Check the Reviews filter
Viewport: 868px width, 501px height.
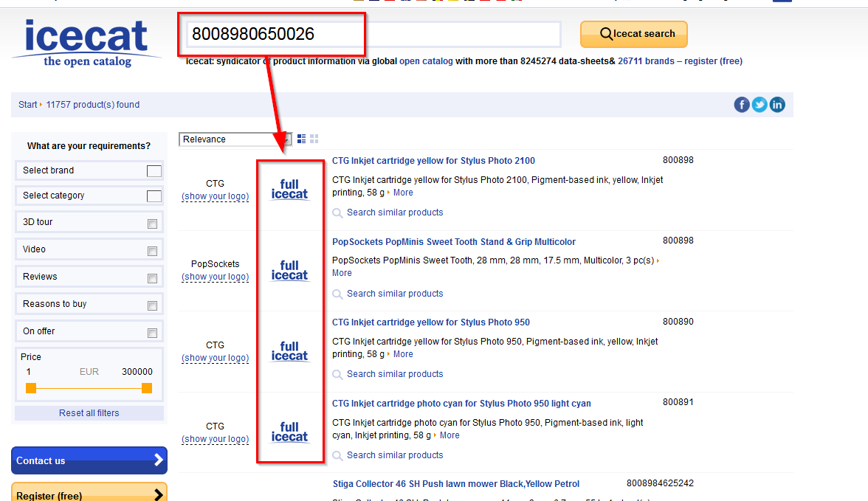point(152,278)
